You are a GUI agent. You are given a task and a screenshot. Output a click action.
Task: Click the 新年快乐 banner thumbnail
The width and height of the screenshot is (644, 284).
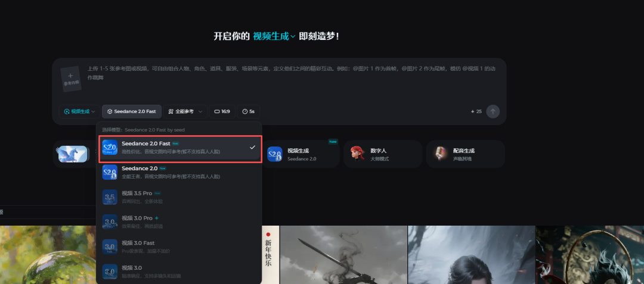point(270,255)
